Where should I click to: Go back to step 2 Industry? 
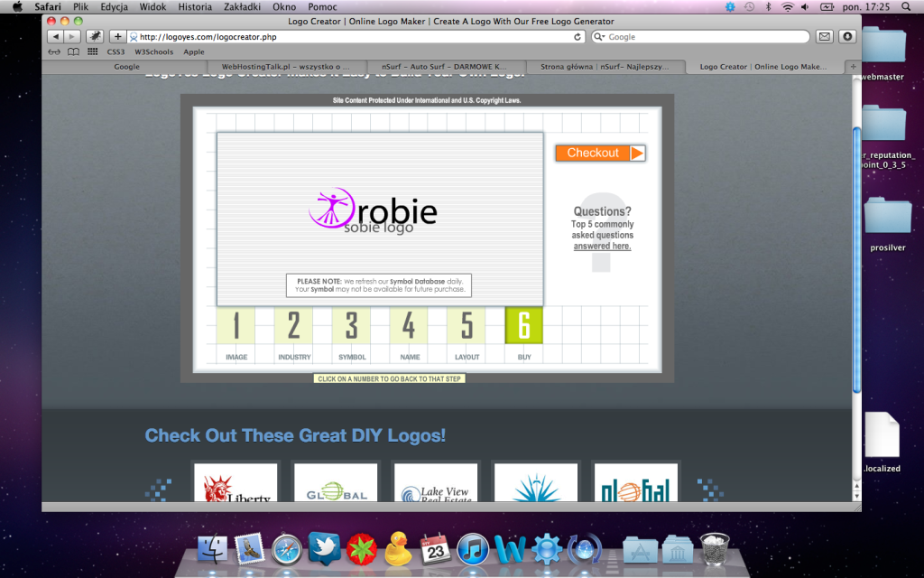click(293, 325)
